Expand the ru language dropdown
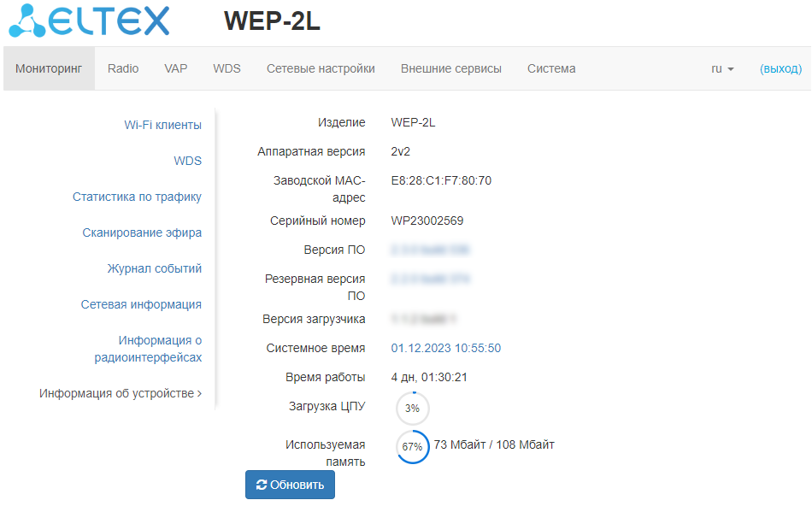 point(722,69)
